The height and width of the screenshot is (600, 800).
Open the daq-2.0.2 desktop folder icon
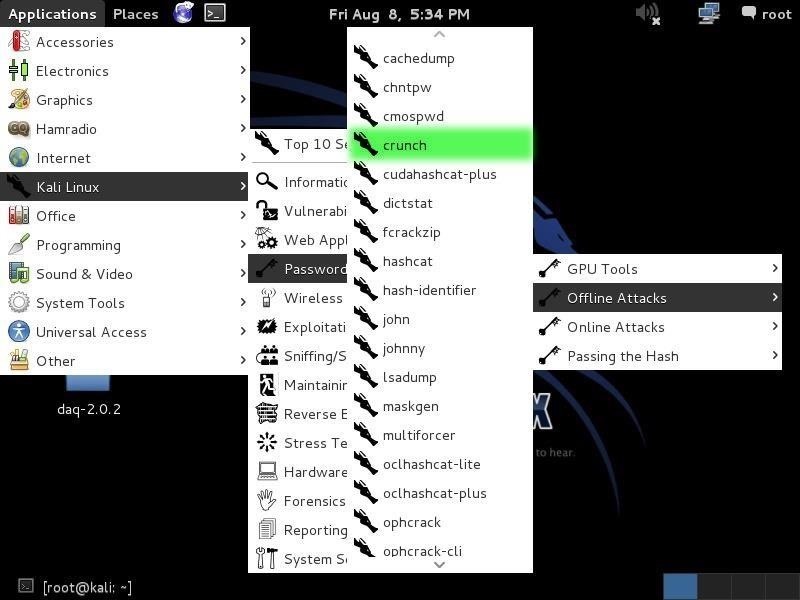coord(88,383)
